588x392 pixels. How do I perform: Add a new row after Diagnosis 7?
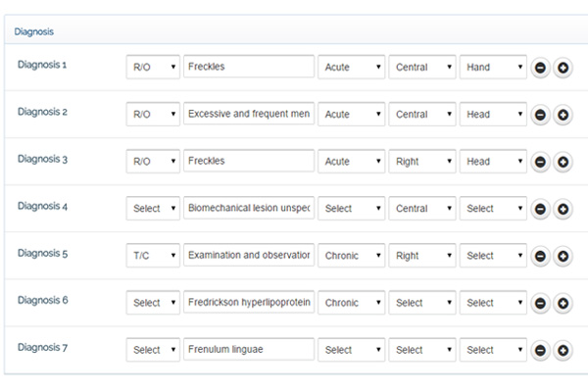click(563, 350)
